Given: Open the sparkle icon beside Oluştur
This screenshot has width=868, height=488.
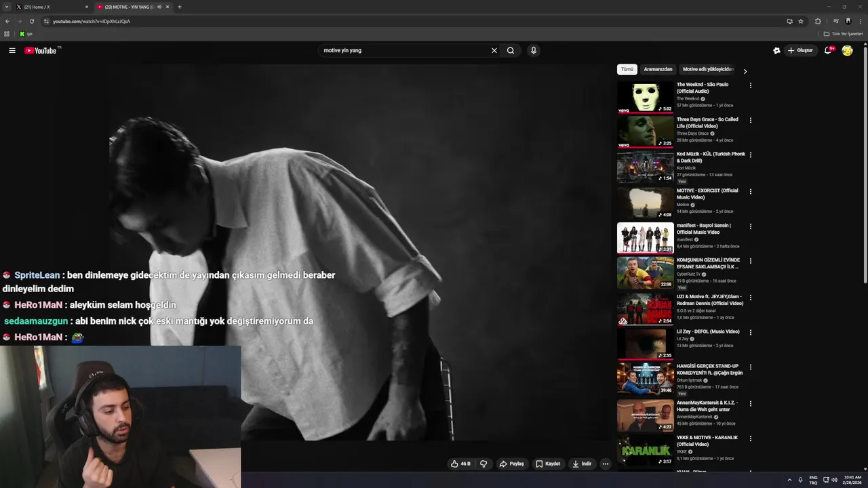Looking at the screenshot, I should (x=776, y=50).
